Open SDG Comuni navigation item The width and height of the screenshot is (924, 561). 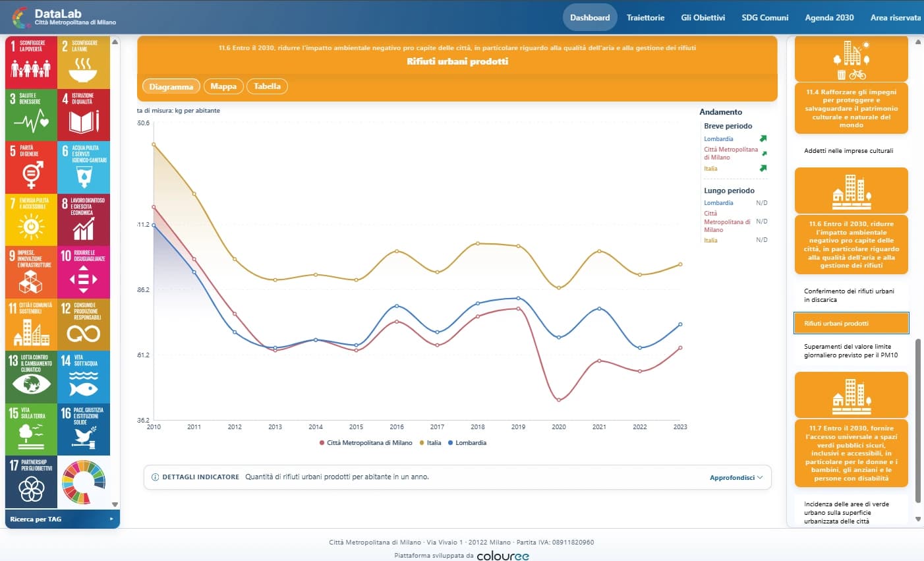[765, 18]
